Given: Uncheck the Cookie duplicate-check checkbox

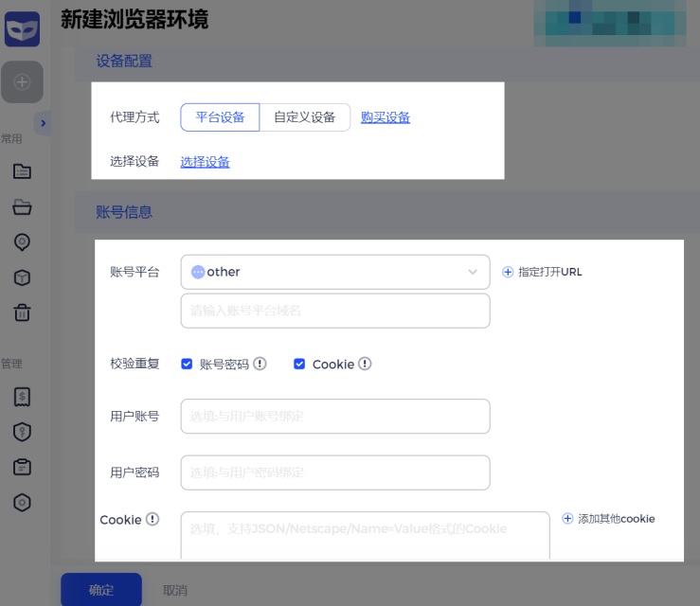Looking at the screenshot, I should coord(299,364).
